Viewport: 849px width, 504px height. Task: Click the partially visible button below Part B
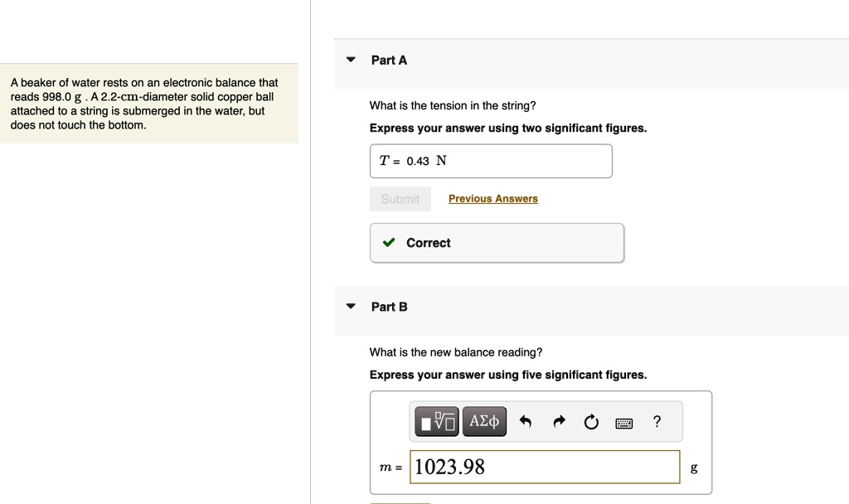(x=399, y=502)
